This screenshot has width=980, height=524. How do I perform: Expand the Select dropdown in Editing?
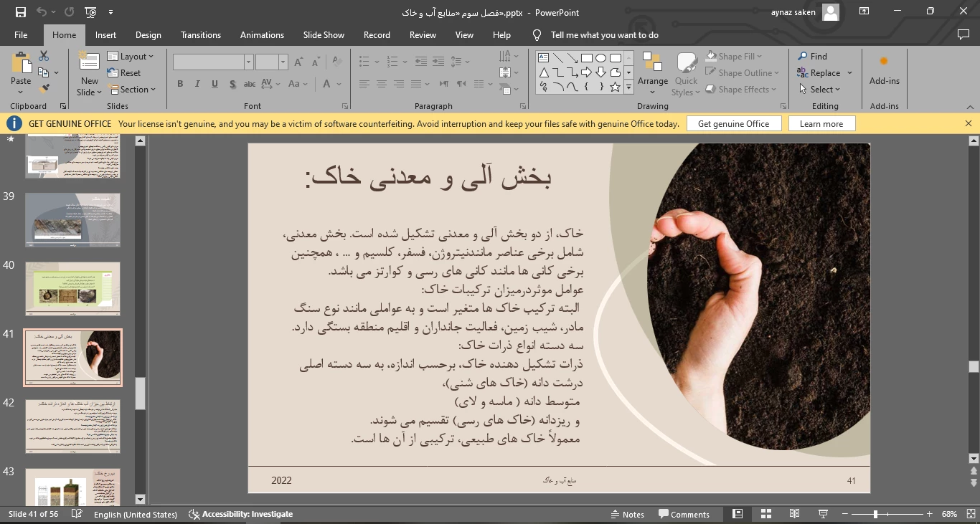[820, 90]
